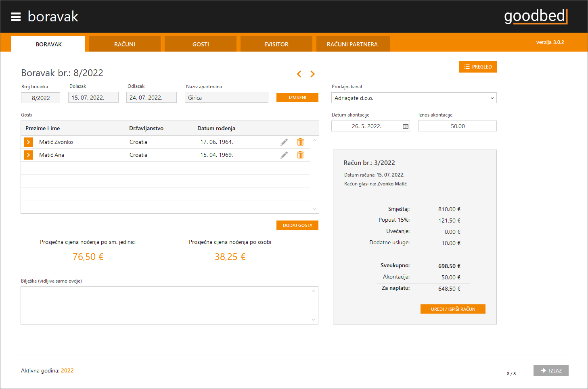This screenshot has height=389, width=588.
Task: Open the EVISITOR tab
Action: (276, 44)
